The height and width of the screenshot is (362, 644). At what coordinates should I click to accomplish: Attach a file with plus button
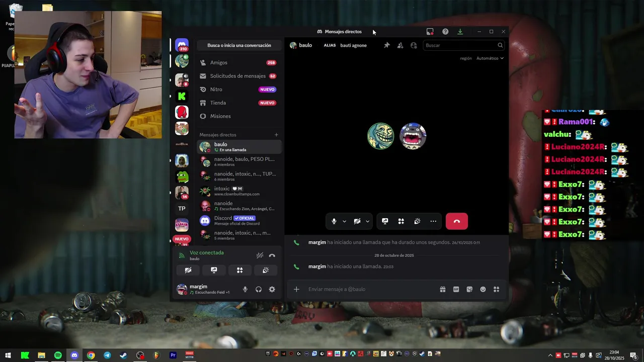296,289
